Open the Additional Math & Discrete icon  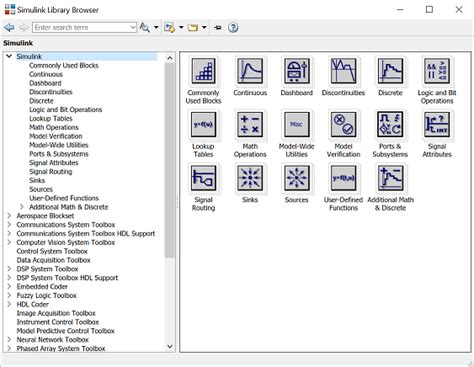coord(390,178)
